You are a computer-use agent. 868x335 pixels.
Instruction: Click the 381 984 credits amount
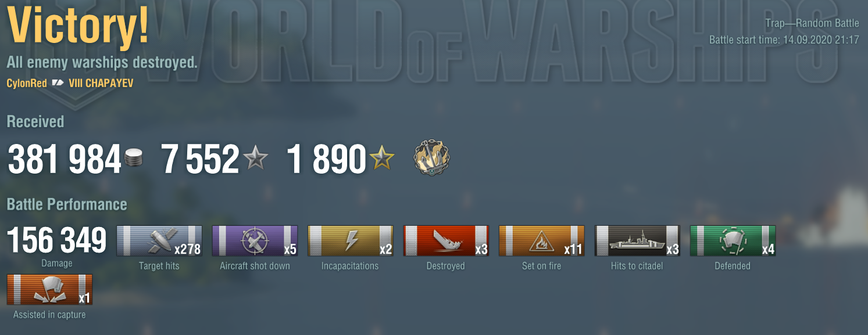pos(64,160)
